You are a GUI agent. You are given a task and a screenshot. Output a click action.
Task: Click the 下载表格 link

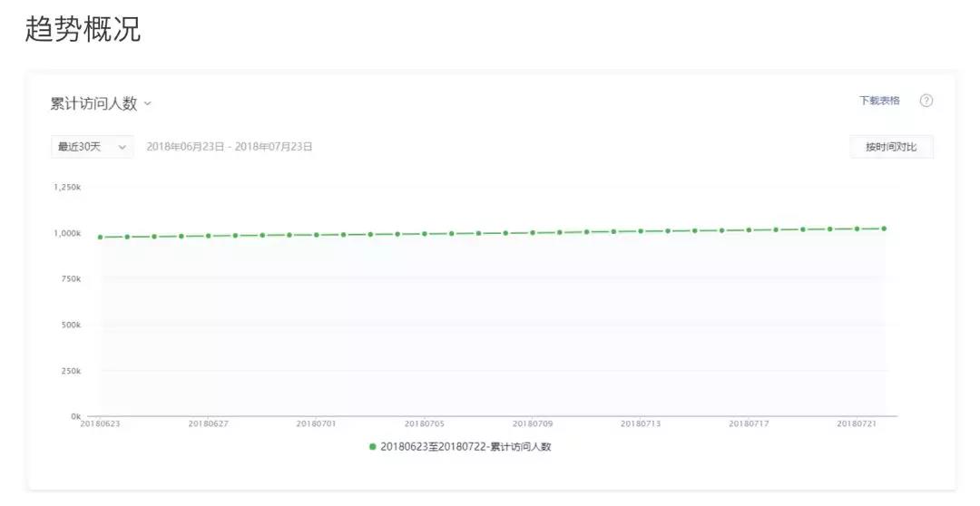(879, 101)
